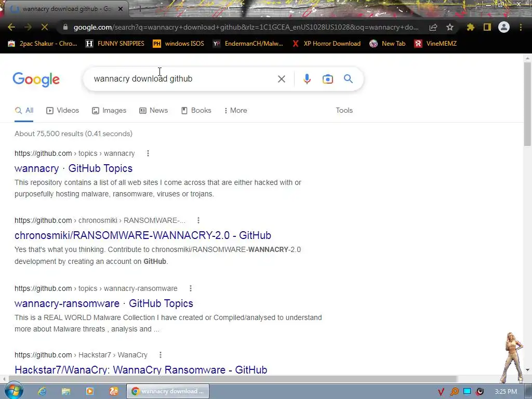Screen dimensions: 532x399
Task: Open wannacry · GitHub Topics result
Action: [x=74, y=168]
